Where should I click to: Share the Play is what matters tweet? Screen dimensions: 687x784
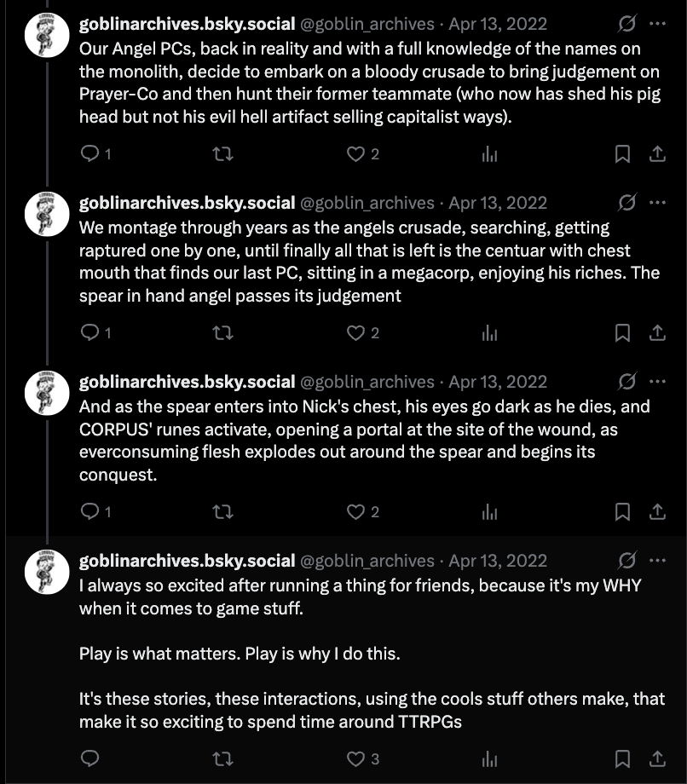[657, 758]
